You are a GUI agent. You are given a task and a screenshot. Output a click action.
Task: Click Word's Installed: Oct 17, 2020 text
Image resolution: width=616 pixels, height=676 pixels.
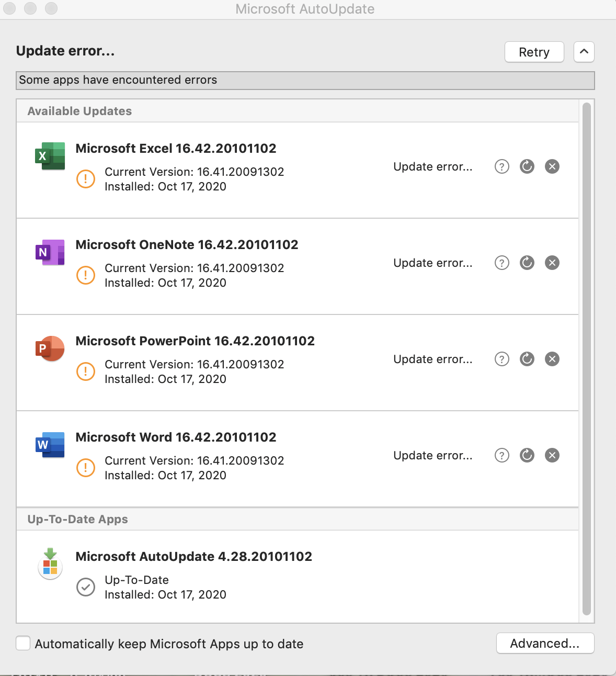[x=165, y=475]
